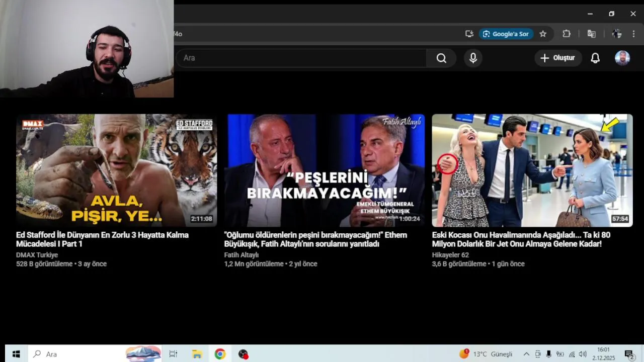This screenshot has height=362, width=644.
Task: Open title 'Eski Kocası Onu Havalimanında Aşağıladı'
Action: pyautogui.click(x=521, y=239)
